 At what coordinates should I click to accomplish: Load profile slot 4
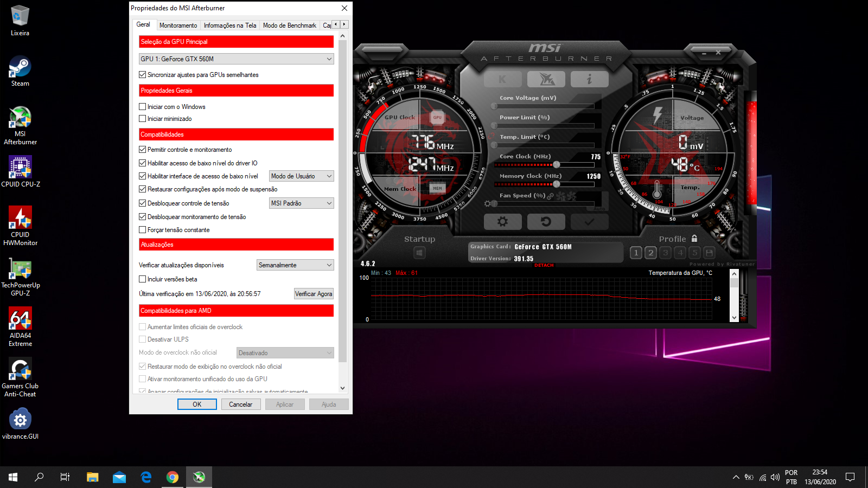pyautogui.click(x=680, y=253)
